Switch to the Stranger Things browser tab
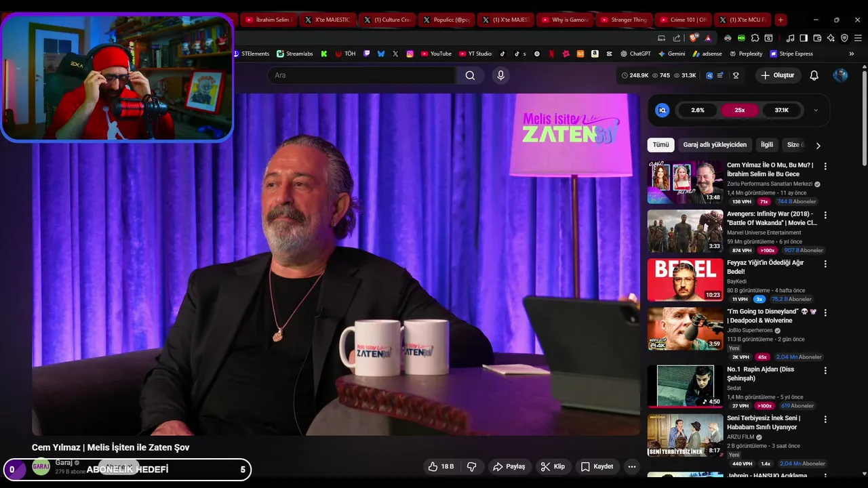The height and width of the screenshot is (488, 868). click(x=624, y=20)
